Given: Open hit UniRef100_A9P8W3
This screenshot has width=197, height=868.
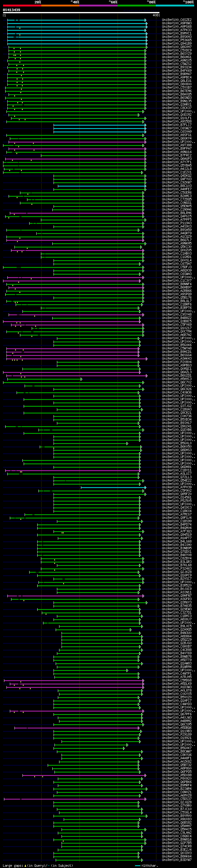Looking at the screenshot, I should coord(177,23).
